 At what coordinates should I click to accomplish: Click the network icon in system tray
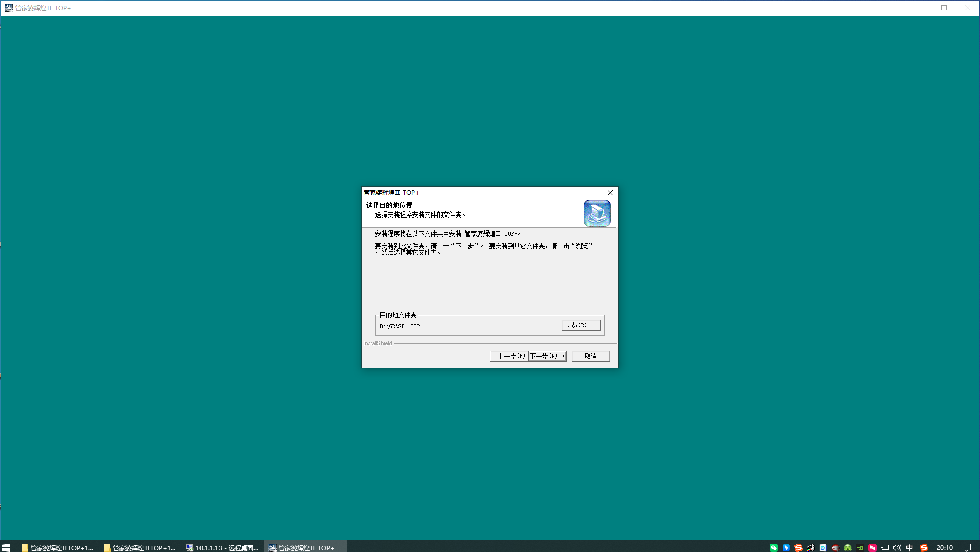[884, 547]
